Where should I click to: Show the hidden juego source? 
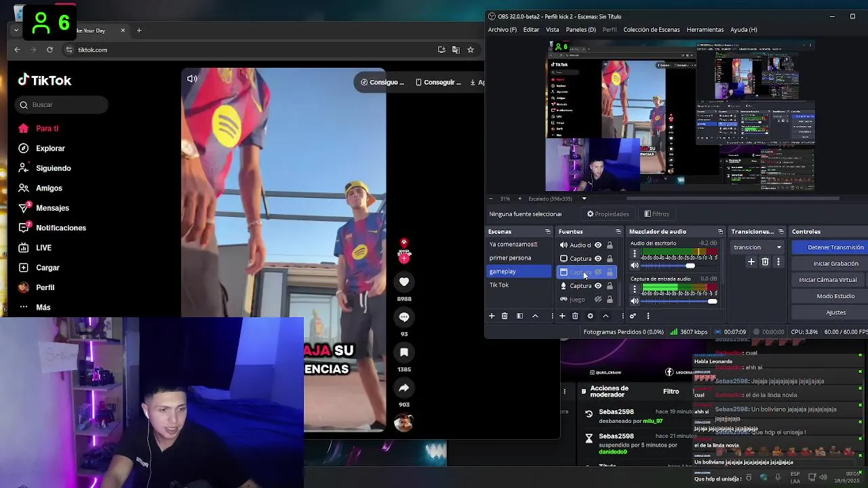pos(598,300)
